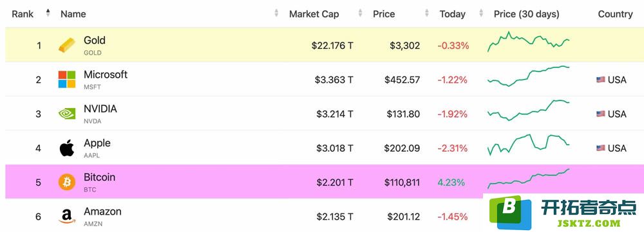Viewport: 644px width, 232px height.
Task: Click the Bitcoin logo icon
Action: [x=67, y=182]
